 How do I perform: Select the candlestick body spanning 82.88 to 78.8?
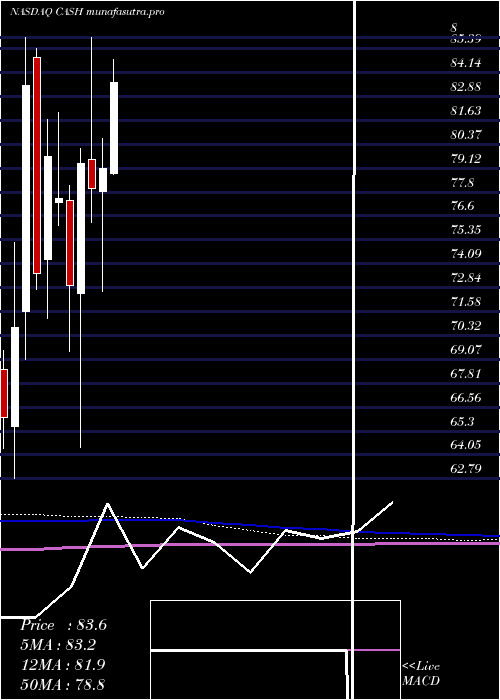(114, 128)
